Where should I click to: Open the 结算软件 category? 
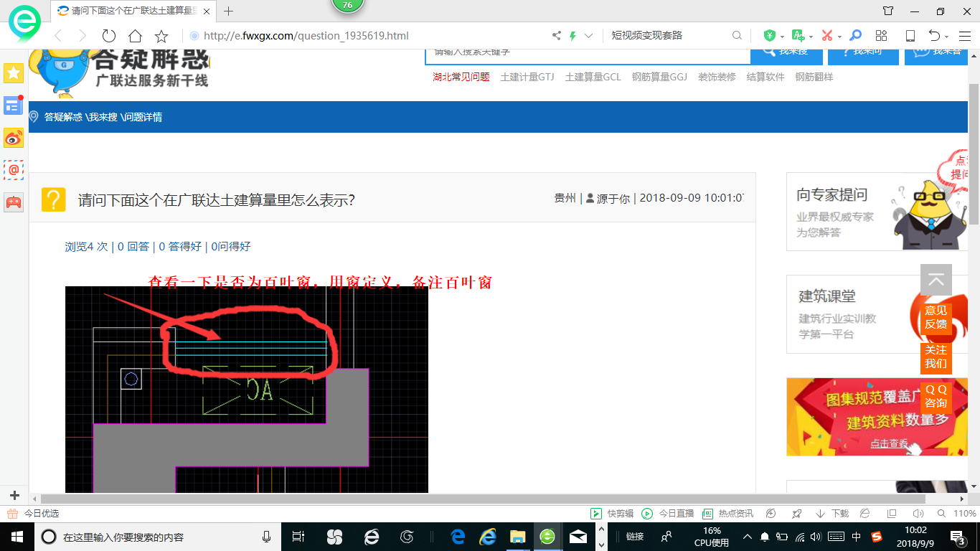pos(765,77)
